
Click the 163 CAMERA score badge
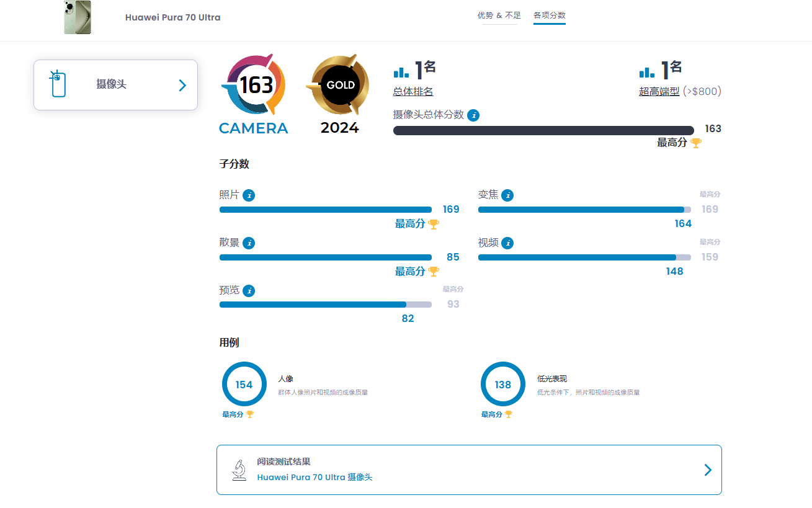pos(253,94)
